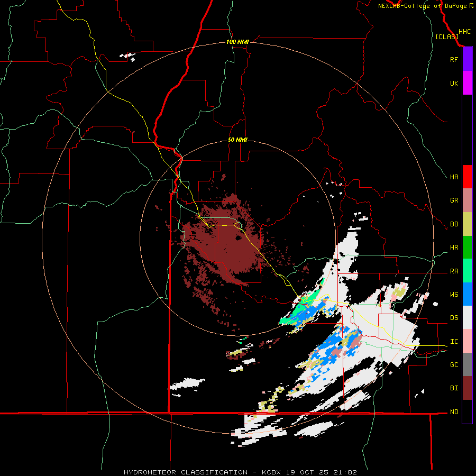The width and height of the screenshot is (476, 476).
Task: Click the BI brown legend swatch
Action: click(467, 388)
